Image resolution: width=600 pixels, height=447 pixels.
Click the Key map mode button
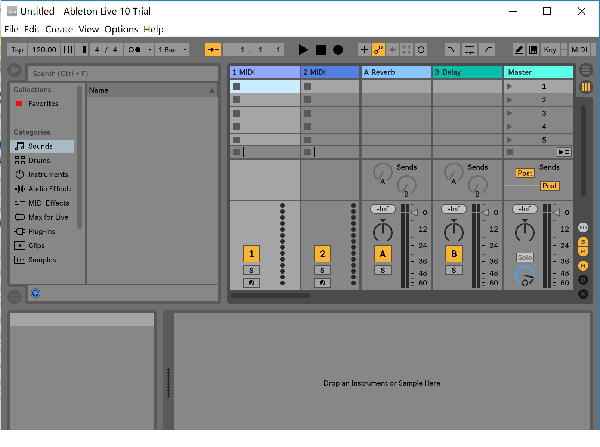[551, 49]
